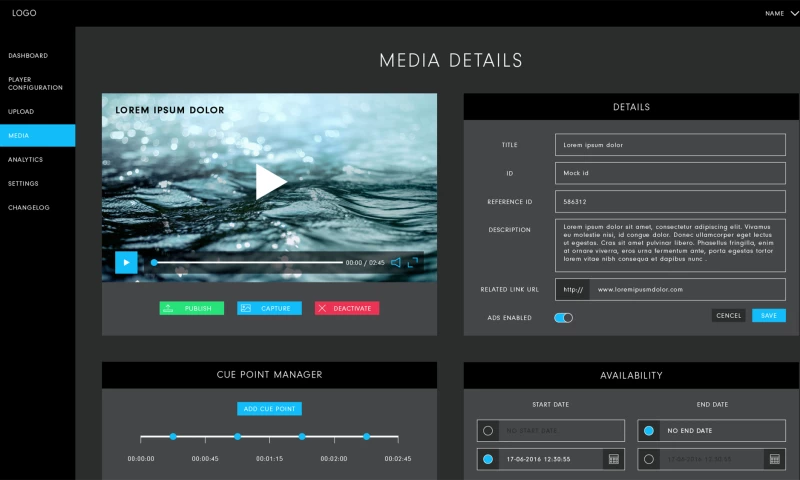Image resolution: width=800 pixels, height=480 pixels.
Task: Click the red Deactivate button
Action: point(346,308)
